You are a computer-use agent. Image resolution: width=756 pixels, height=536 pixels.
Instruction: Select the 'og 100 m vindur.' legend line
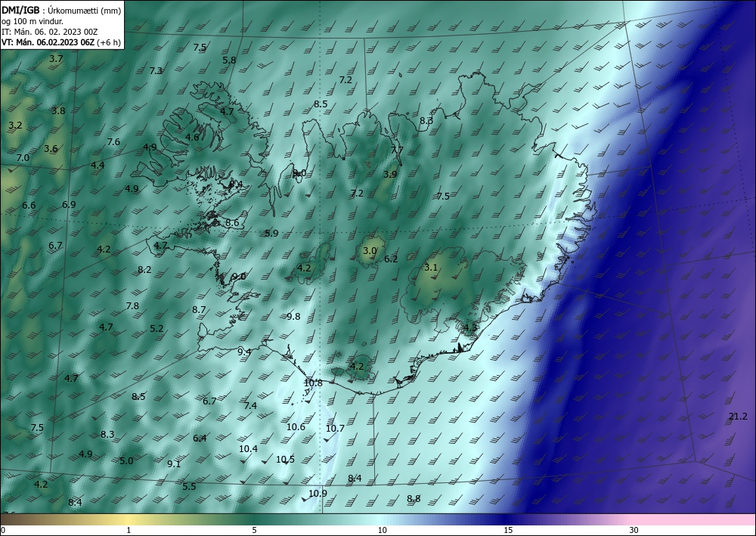[x=33, y=21]
